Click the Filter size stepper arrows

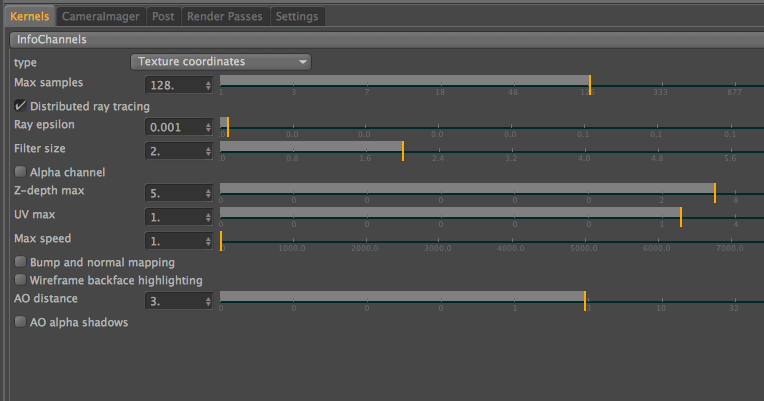(208, 151)
